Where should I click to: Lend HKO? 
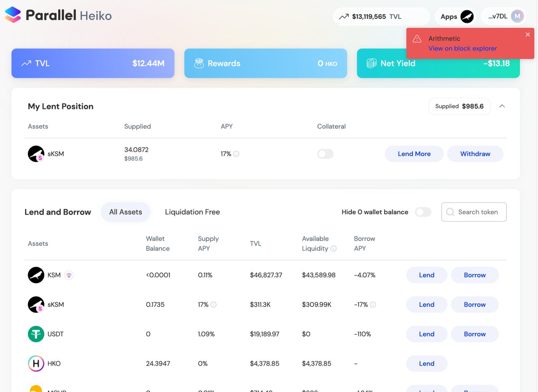tap(427, 363)
